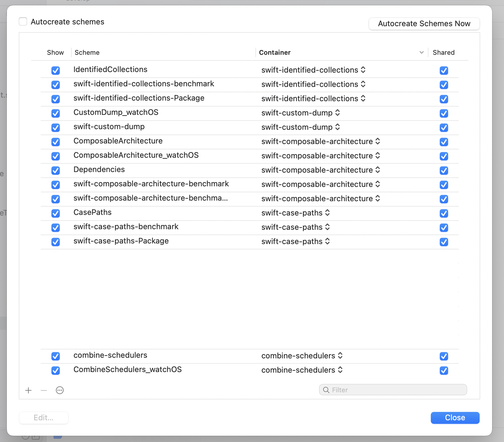Select the swift-case-paths-benchmark scheme name
Viewport: 504px width, 442px height.
coord(126,227)
